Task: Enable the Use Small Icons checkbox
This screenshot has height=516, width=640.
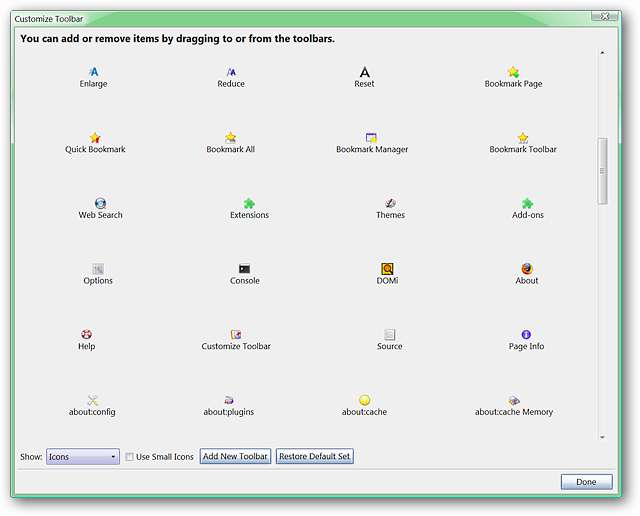Action: coord(129,457)
